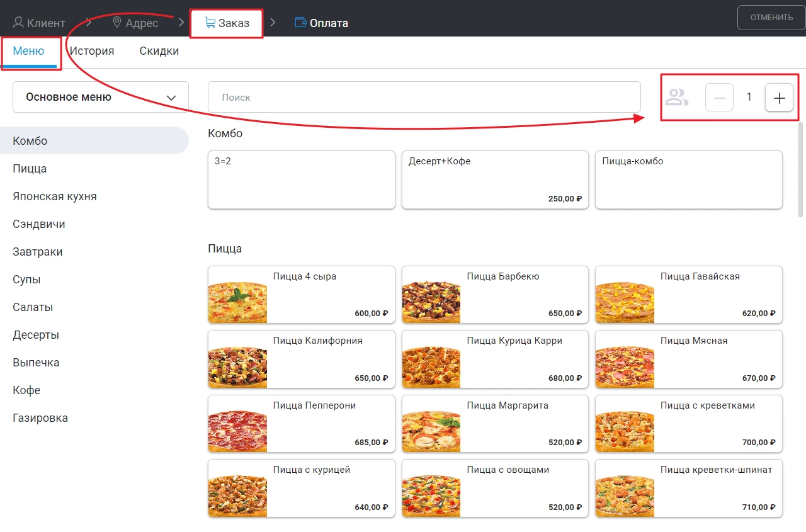Open the Скидки tab
Screen dimensions: 806x532
point(159,51)
